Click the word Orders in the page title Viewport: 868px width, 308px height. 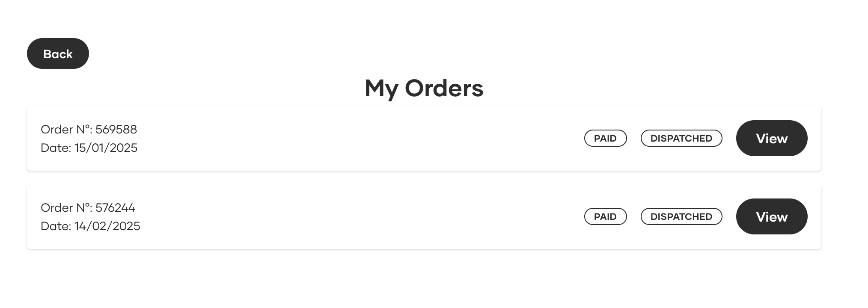coord(444,88)
